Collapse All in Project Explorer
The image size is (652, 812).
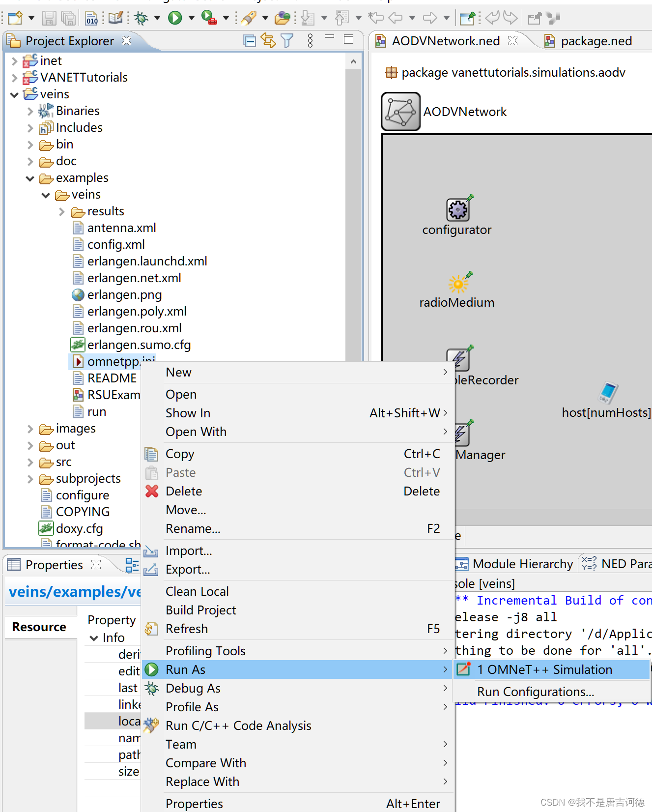250,41
